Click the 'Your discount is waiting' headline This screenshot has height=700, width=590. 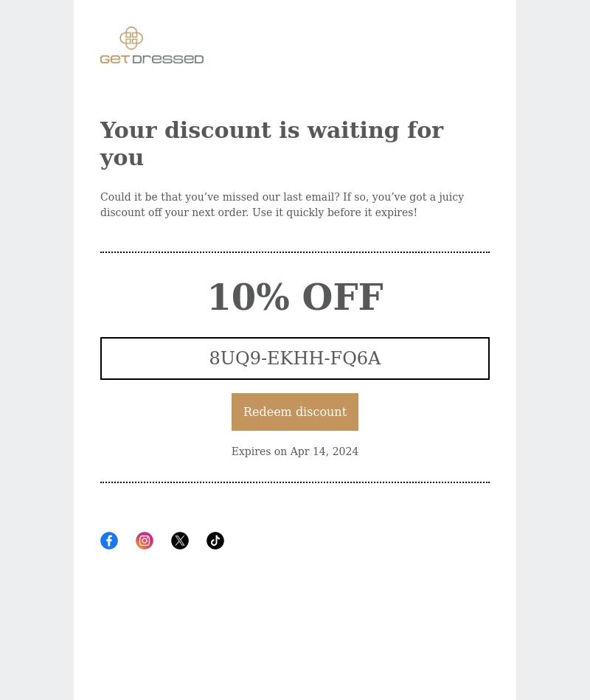pyautogui.click(x=271, y=143)
